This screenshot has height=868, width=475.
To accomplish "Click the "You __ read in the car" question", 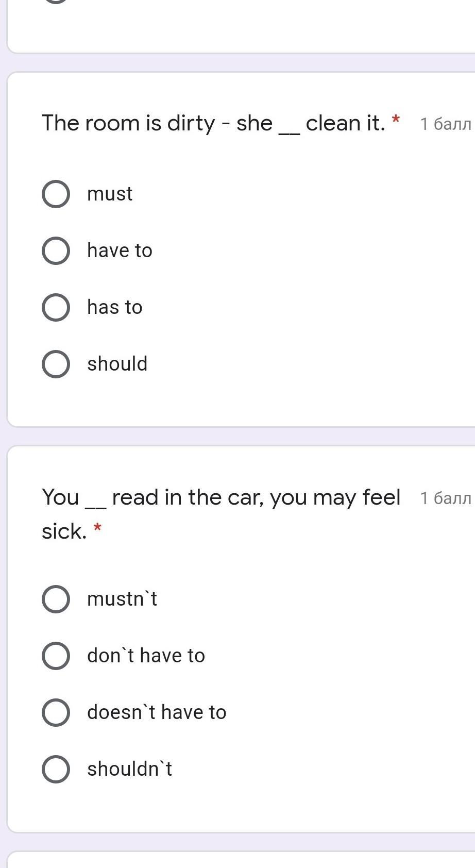I will [221, 498].
